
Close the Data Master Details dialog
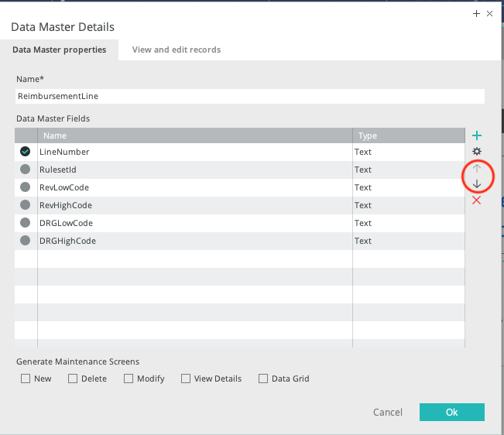(489, 13)
